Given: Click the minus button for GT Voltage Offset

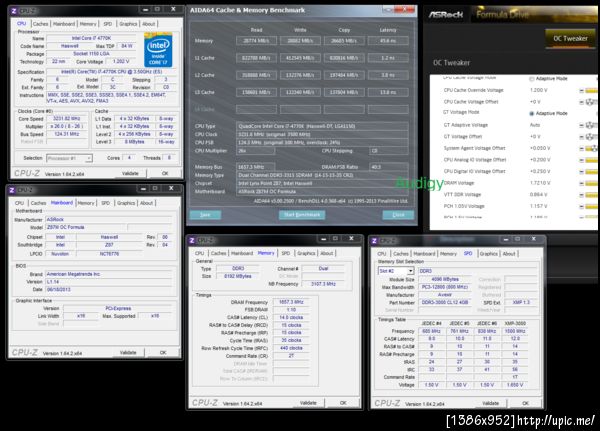Looking at the screenshot, I should (x=582, y=137).
